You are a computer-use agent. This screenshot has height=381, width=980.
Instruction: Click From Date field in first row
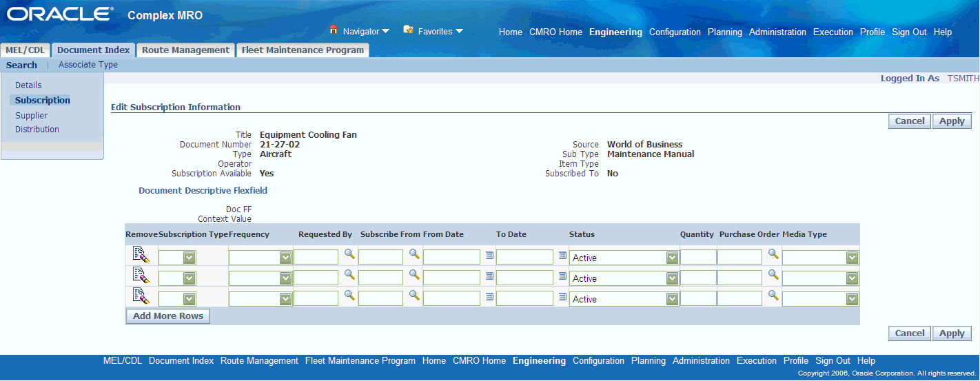pyautogui.click(x=452, y=258)
